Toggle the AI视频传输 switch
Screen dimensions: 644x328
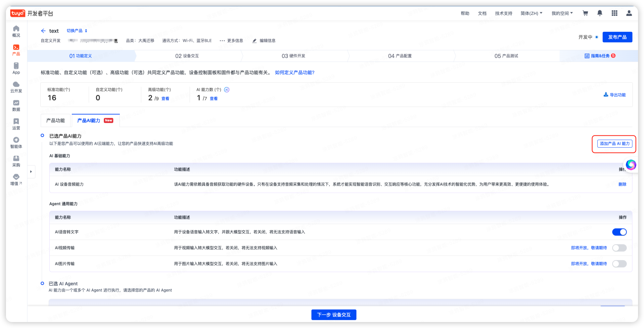click(x=619, y=248)
